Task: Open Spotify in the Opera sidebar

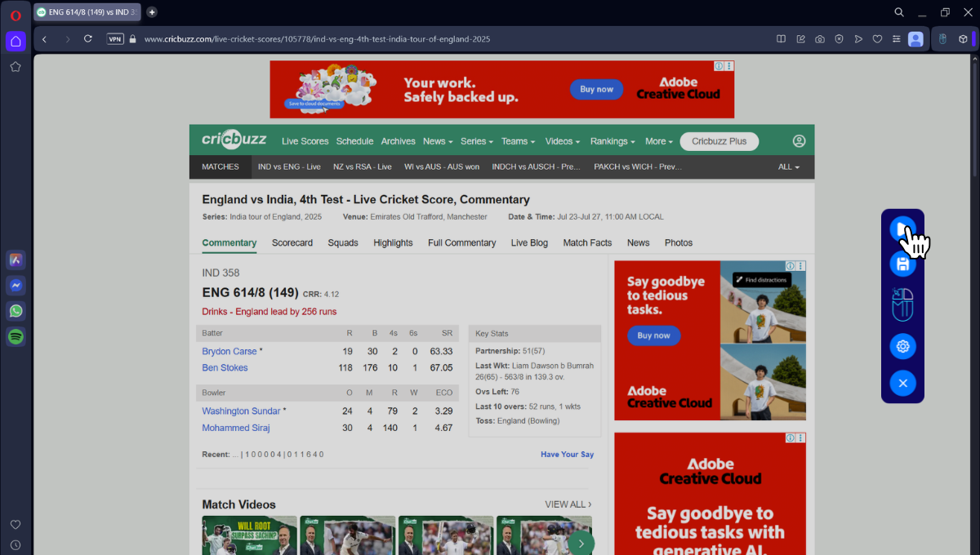Action: click(x=16, y=336)
